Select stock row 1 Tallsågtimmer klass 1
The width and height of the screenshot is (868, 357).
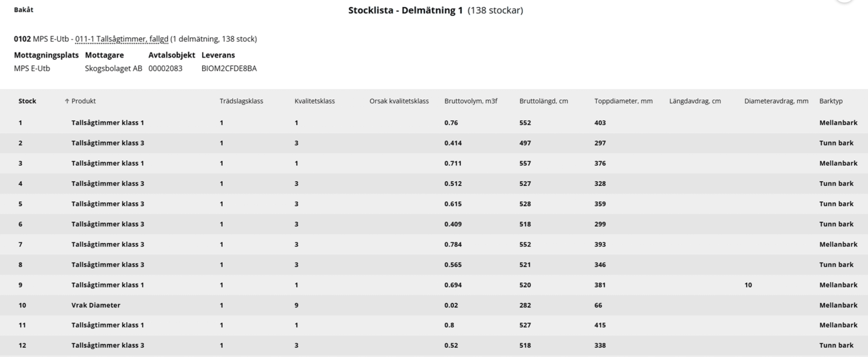[x=434, y=123]
